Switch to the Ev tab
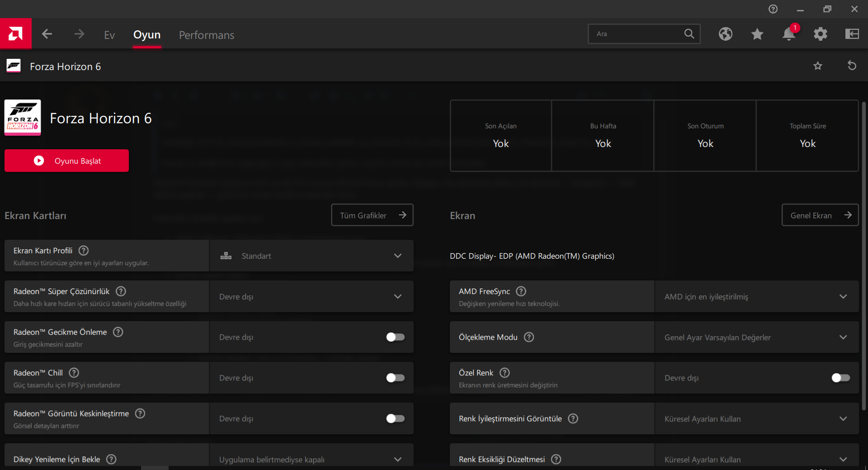Screen dimensions: 868x470 pyautogui.click(x=109, y=35)
